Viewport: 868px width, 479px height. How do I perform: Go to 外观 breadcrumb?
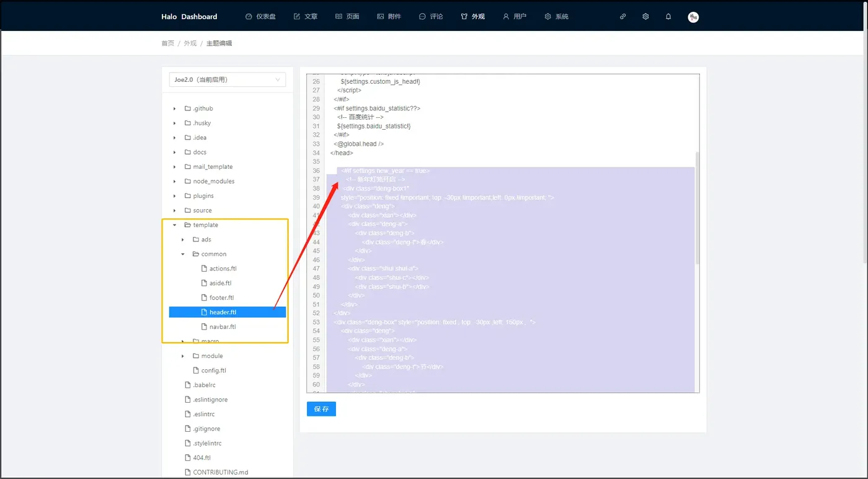tap(190, 43)
